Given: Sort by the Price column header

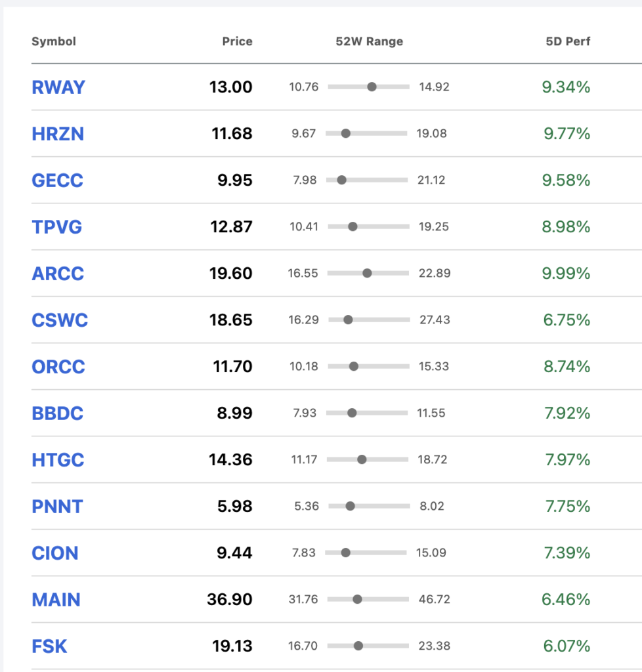Looking at the screenshot, I should pos(237,41).
